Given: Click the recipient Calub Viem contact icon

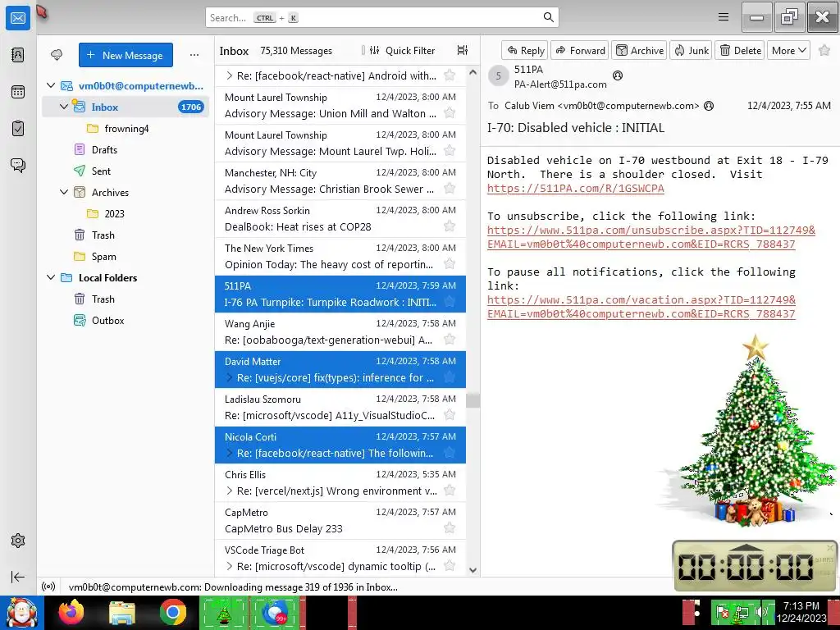Looking at the screenshot, I should pyautogui.click(x=708, y=106).
